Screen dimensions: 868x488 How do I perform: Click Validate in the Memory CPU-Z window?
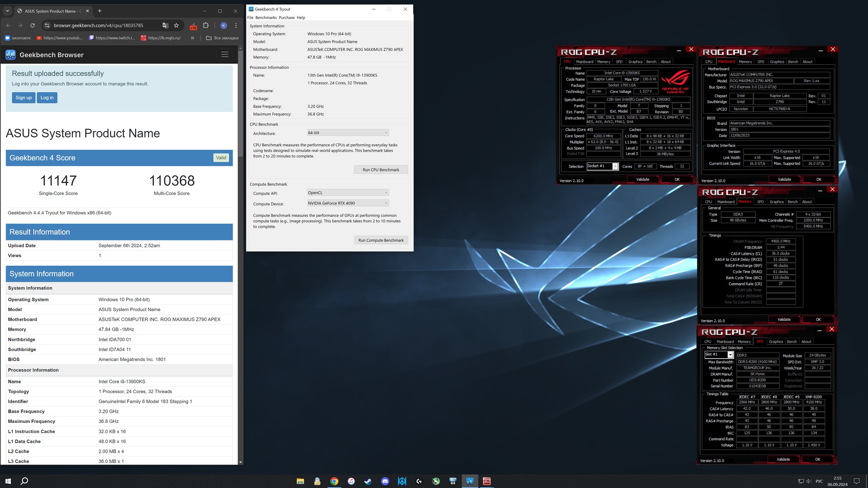(784, 320)
